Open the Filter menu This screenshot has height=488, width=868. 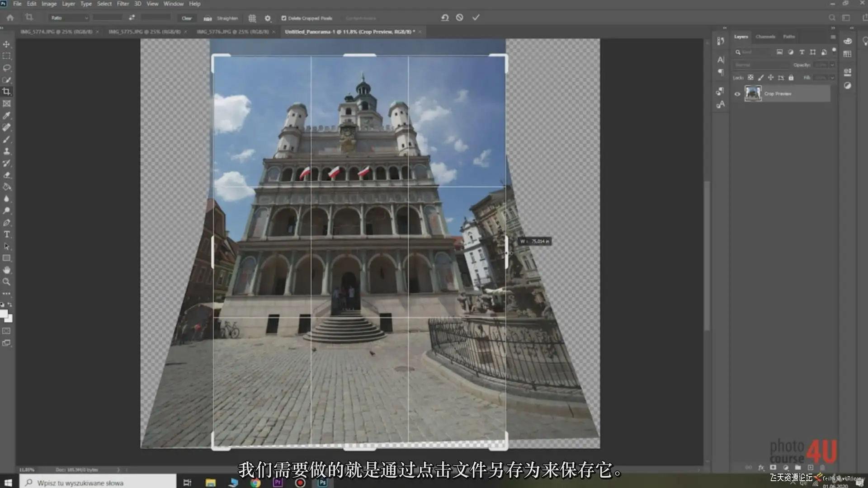click(123, 4)
